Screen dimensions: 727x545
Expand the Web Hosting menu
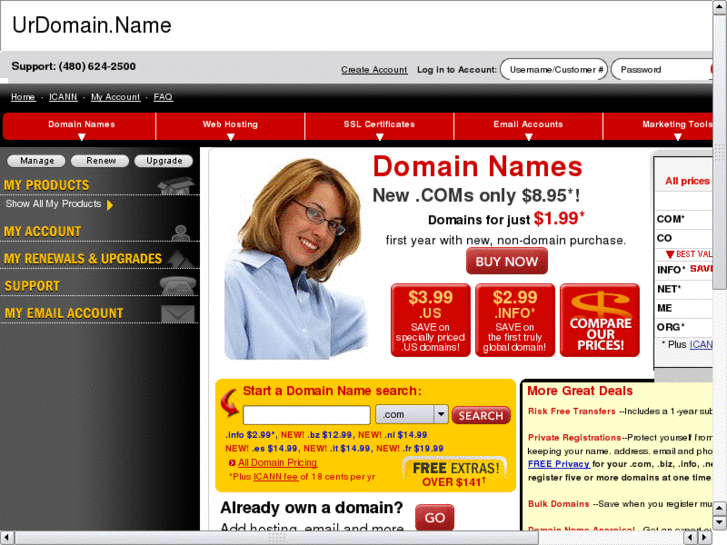click(x=230, y=126)
